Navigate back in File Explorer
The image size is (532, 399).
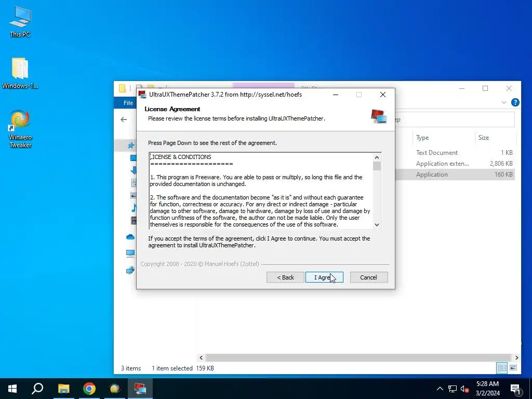tap(124, 119)
